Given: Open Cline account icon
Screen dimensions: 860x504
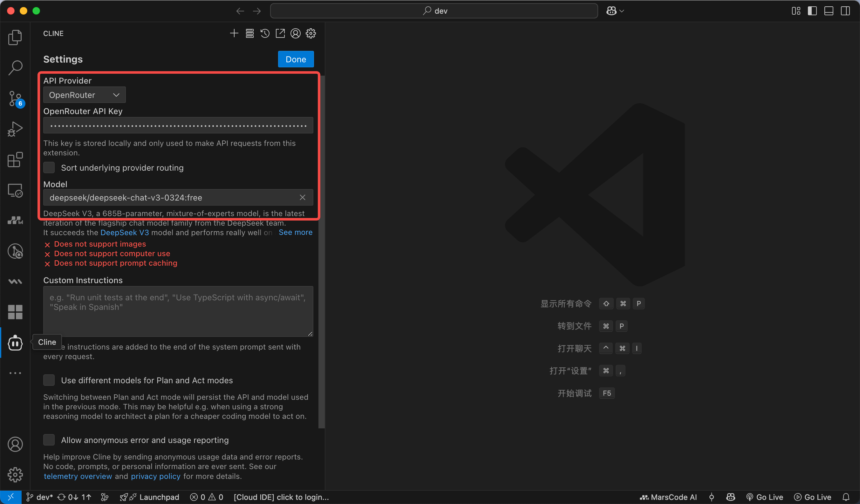Looking at the screenshot, I should tap(296, 33).
